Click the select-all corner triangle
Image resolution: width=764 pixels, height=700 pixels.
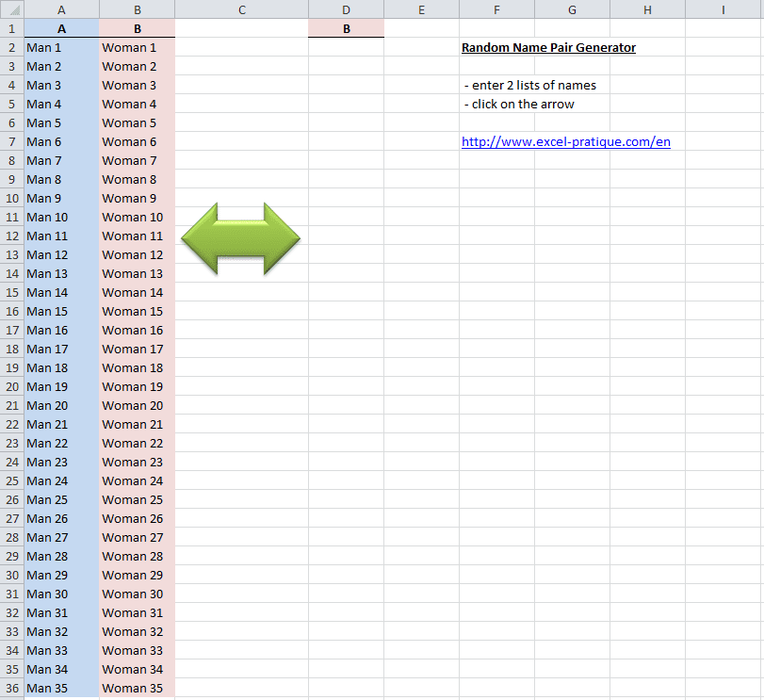coord(15,9)
